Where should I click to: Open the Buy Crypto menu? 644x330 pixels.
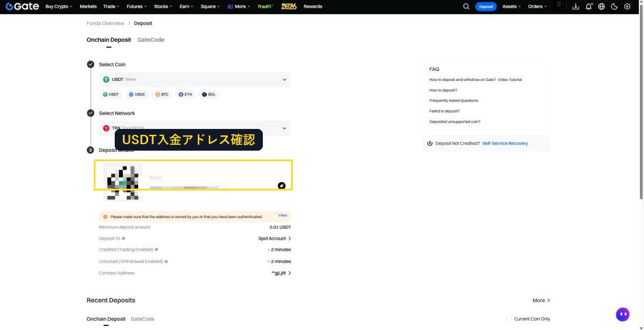pyautogui.click(x=59, y=6)
